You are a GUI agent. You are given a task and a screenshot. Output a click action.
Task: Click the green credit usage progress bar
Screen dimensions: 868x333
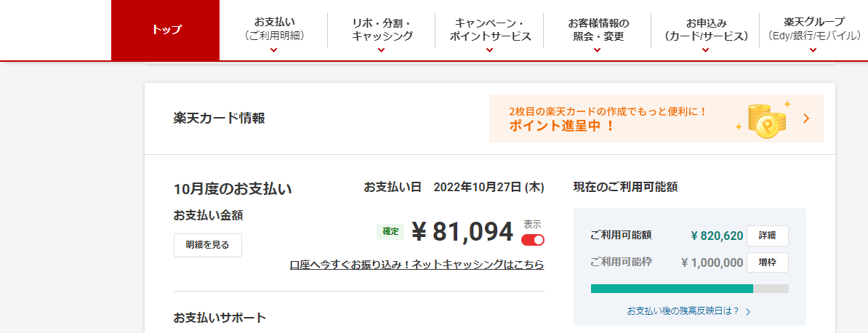(x=672, y=289)
